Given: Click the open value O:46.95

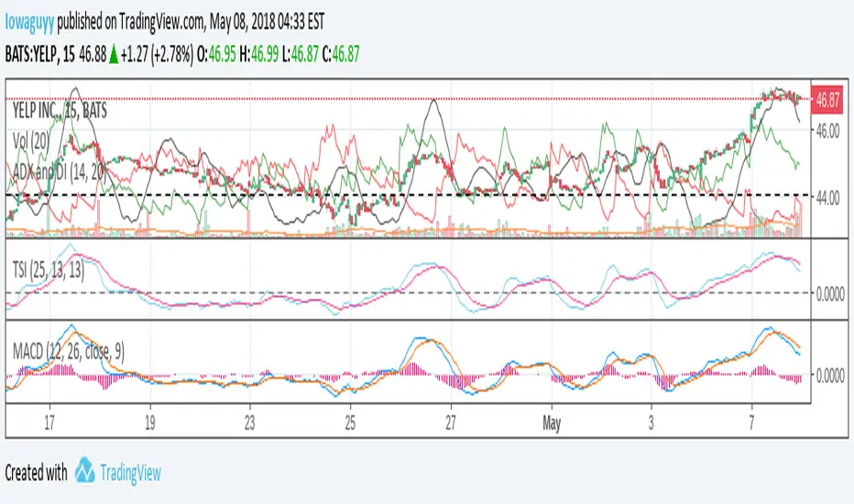Looking at the screenshot, I should [x=216, y=54].
